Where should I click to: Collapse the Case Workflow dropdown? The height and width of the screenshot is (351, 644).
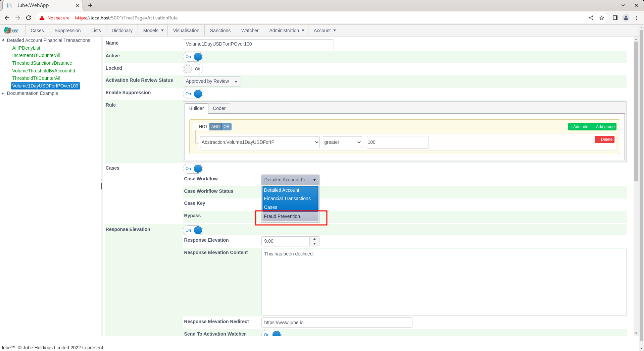click(290, 180)
